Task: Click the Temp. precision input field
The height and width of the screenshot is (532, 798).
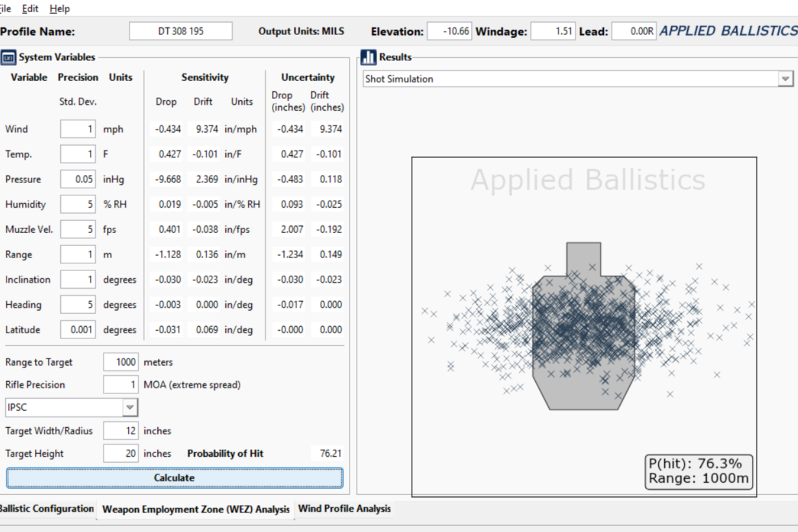Action: (x=78, y=154)
